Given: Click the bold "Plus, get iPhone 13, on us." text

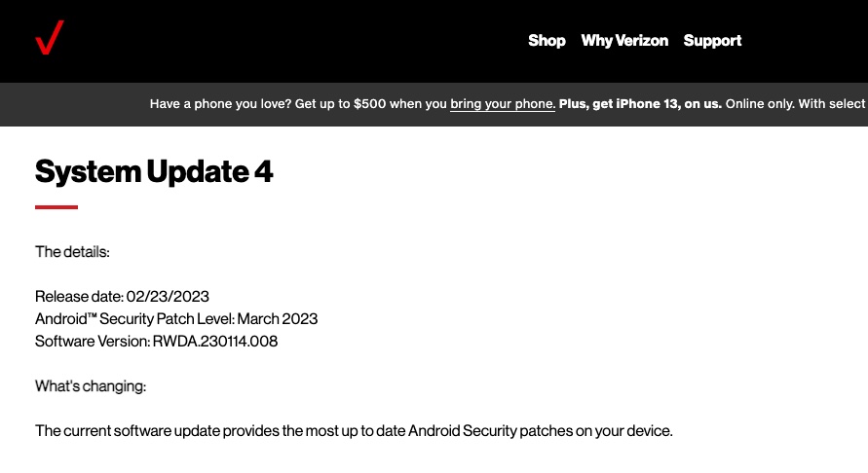Looking at the screenshot, I should (640, 104).
